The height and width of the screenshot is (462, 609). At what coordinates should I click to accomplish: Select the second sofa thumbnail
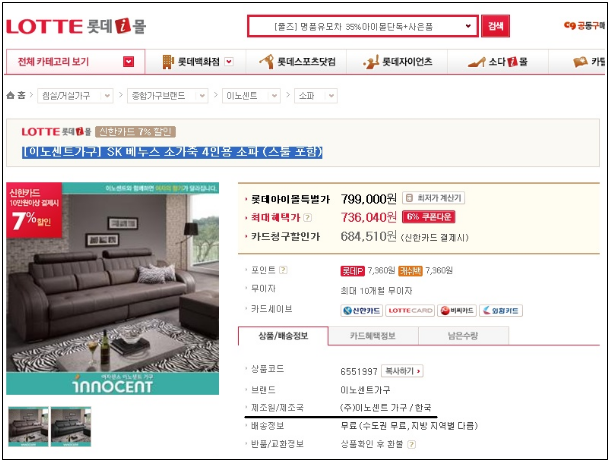click(x=71, y=427)
